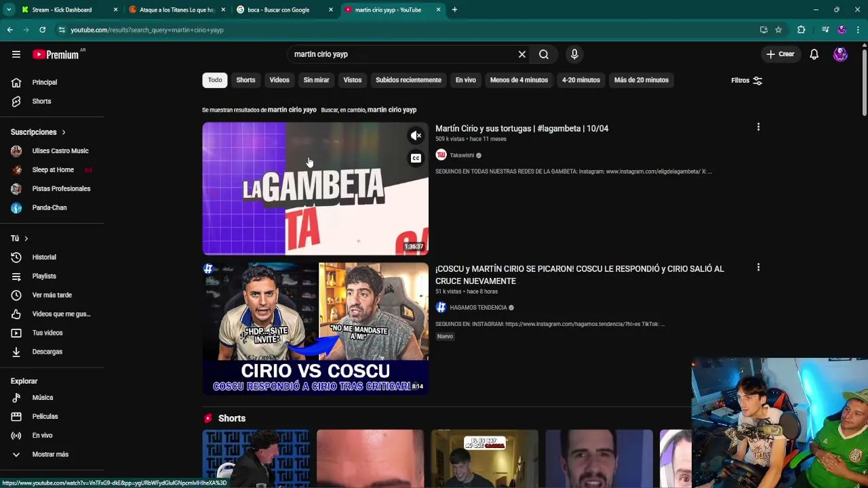Open options for COSCU y MARTÍN CIRIO video
868x488 pixels.
coord(758,267)
